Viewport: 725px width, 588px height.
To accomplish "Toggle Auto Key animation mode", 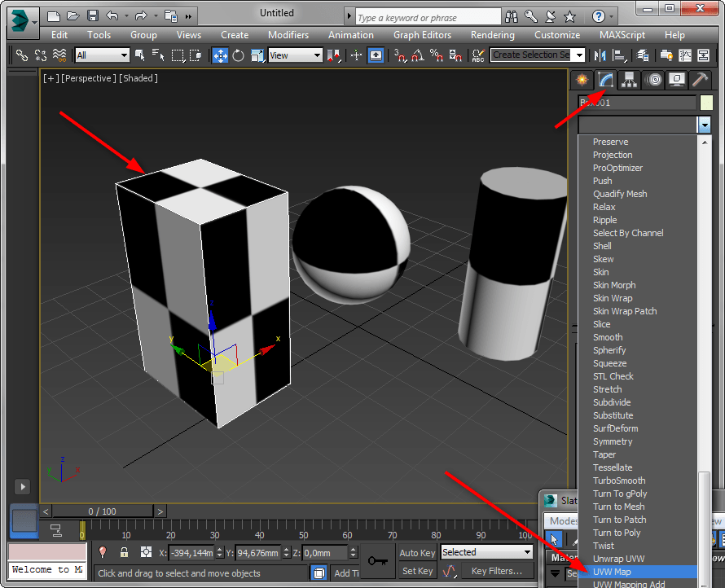I will 417,553.
